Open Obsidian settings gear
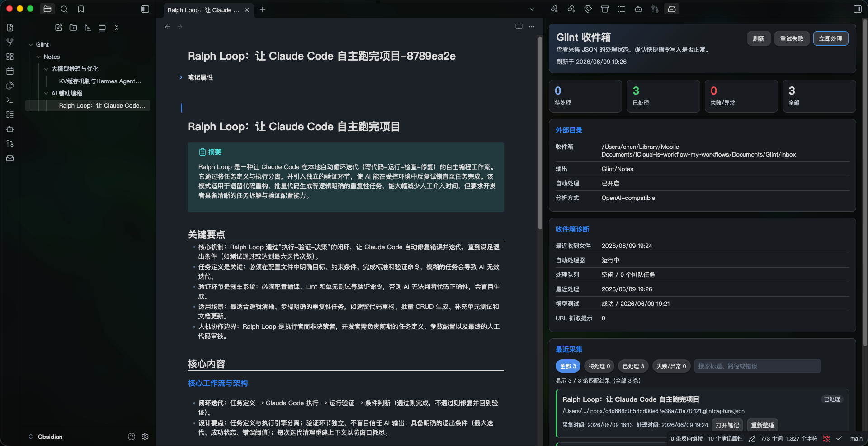868x446 pixels. coord(145,437)
